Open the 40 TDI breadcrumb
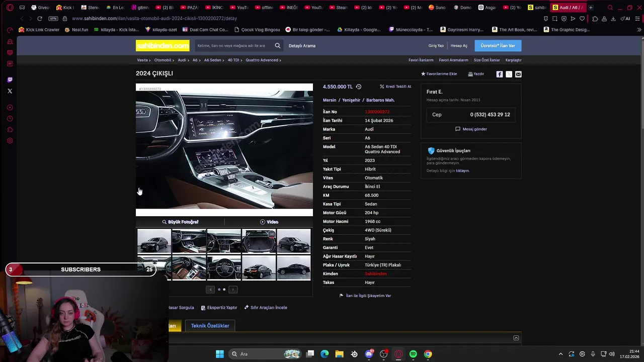Viewport: 644px width, 362px height. tap(233, 60)
